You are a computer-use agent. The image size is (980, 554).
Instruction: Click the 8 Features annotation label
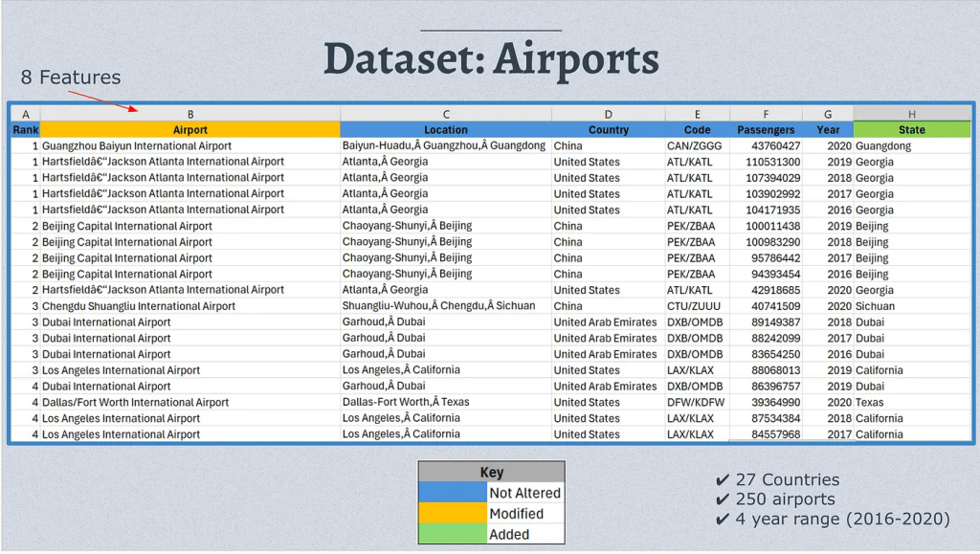[x=71, y=78]
